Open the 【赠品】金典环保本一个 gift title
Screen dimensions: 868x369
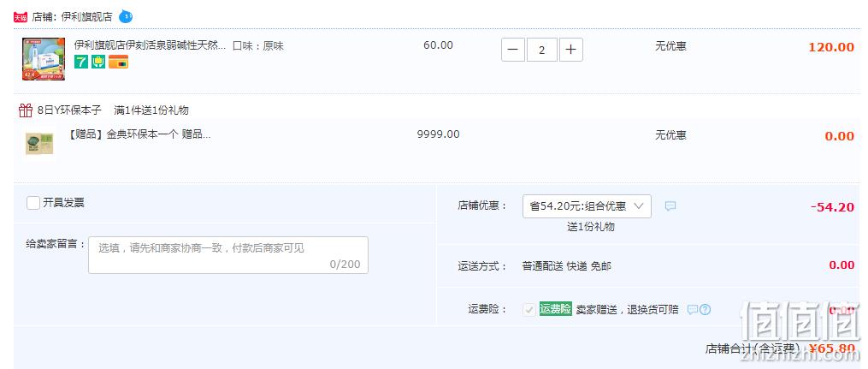[139, 134]
